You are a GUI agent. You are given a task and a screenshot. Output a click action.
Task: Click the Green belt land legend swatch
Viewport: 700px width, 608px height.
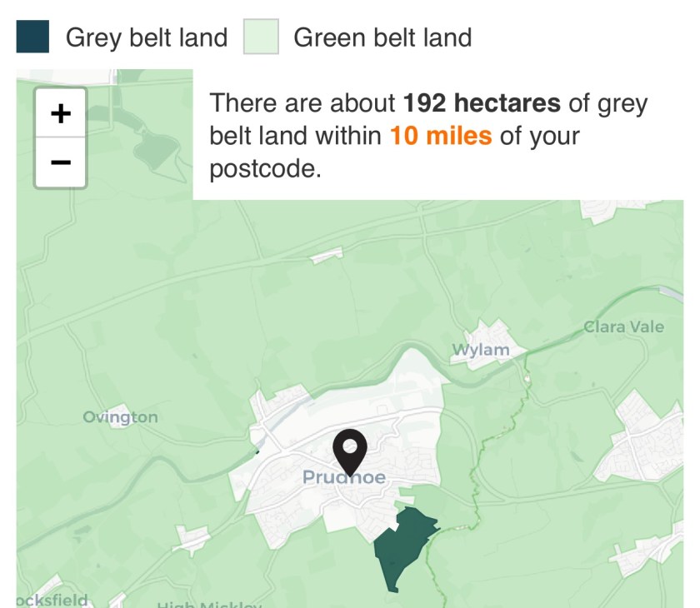260,37
